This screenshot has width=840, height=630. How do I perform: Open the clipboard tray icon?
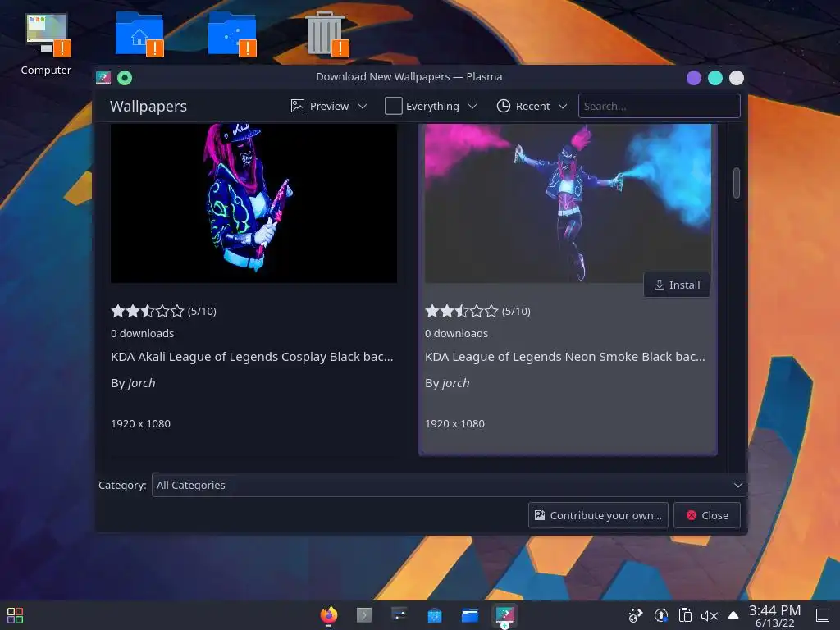pyautogui.click(x=685, y=615)
